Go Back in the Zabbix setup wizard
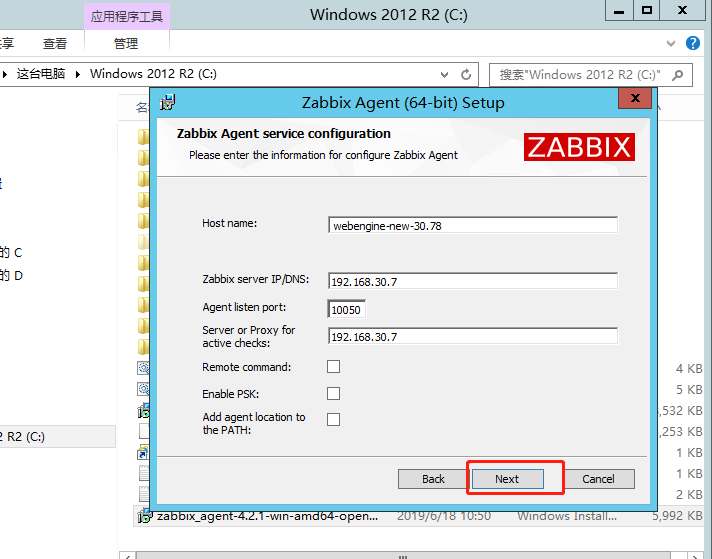This screenshot has height=559, width=712. pos(433,479)
